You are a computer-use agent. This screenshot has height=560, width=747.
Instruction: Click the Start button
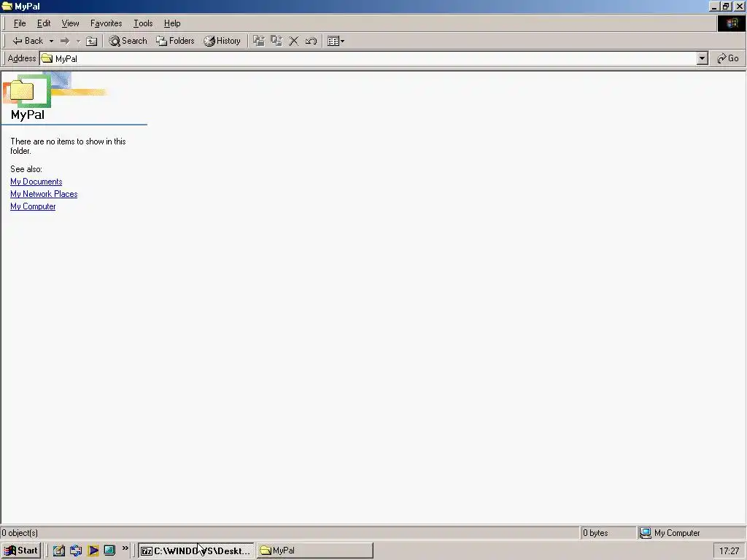coord(21,551)
